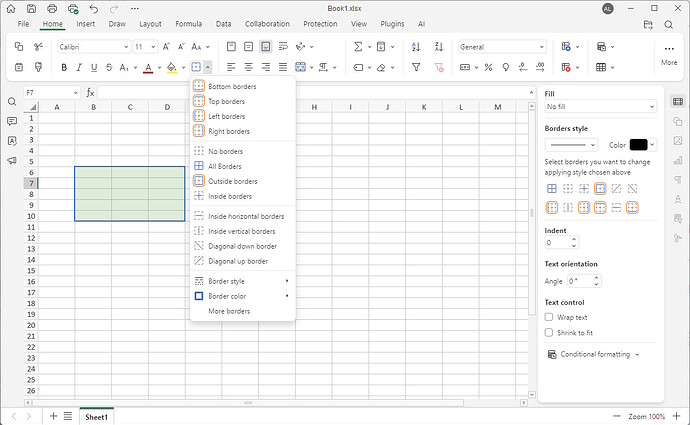Expand the number format General dropdown
The height and width of the screenshot is (425, 690).
502,46
